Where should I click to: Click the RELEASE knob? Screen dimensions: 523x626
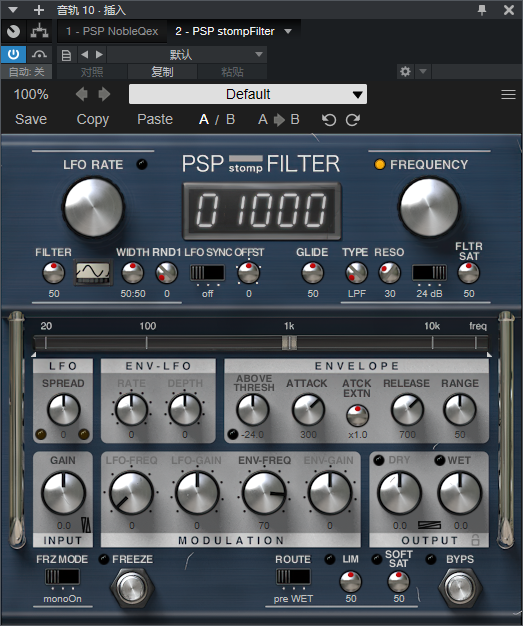407,410
